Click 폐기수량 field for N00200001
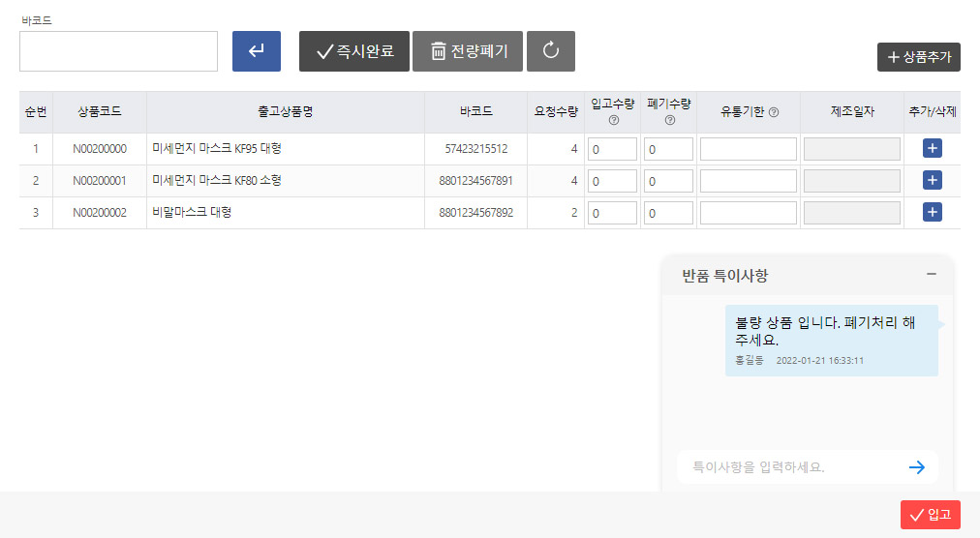The height and width of the screenshot is (538, 980). pyautogui.click(x=668, y=182)
